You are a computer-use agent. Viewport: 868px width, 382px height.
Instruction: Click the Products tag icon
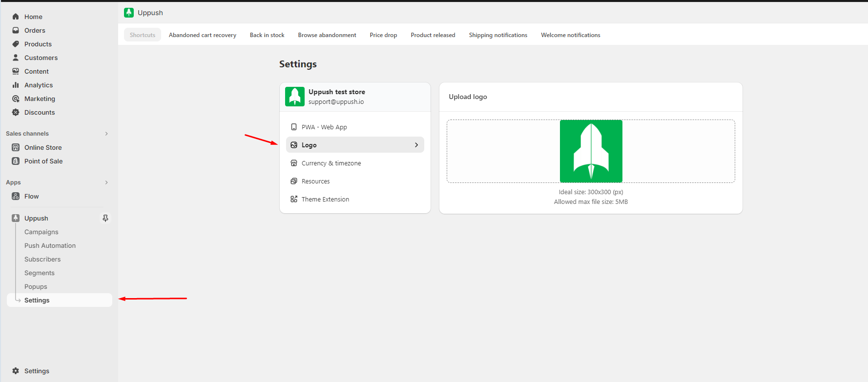tap(16, 44)
